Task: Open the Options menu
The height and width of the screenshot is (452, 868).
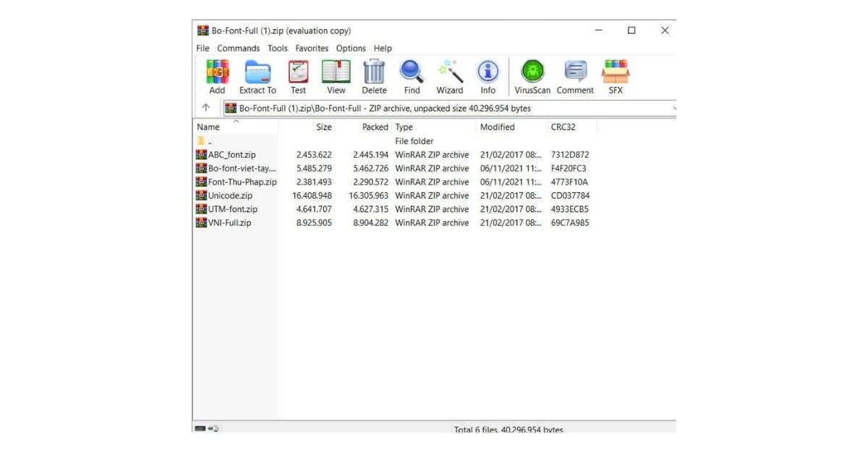Action: click(x=351, y=48)
